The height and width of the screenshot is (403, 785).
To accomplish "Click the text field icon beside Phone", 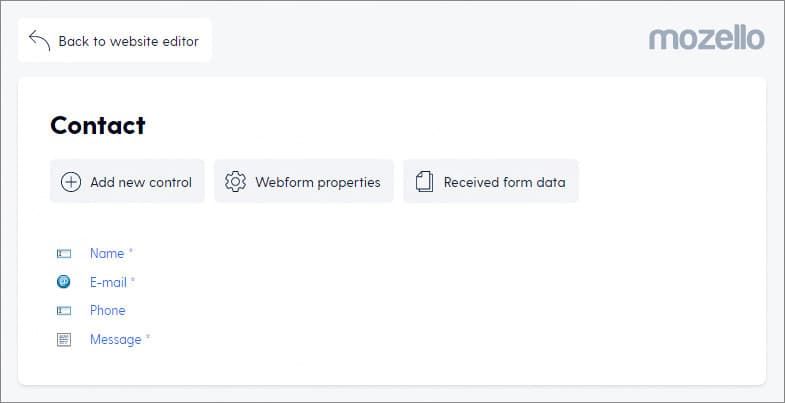I will [x=64, y=311].
